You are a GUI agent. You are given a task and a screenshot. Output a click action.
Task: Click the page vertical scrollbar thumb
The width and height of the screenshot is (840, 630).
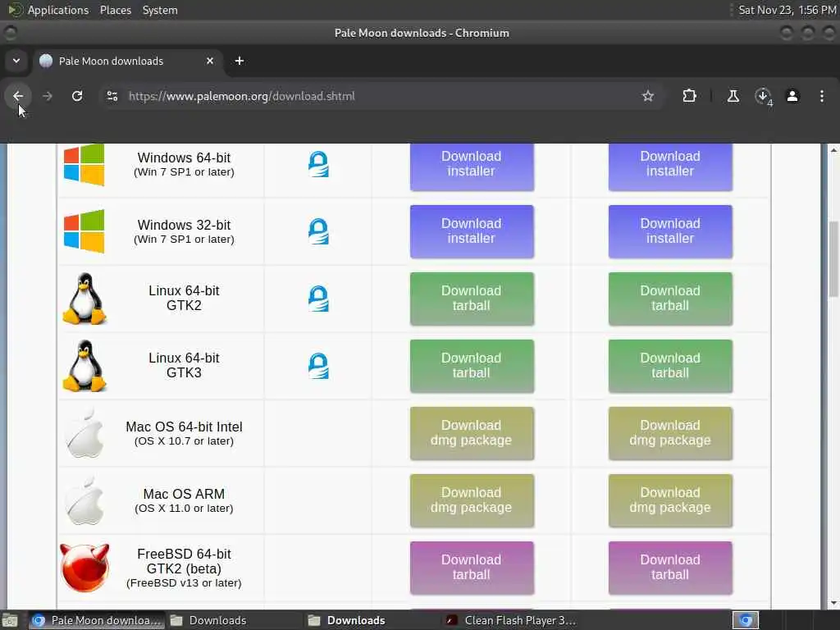[833, 258]
